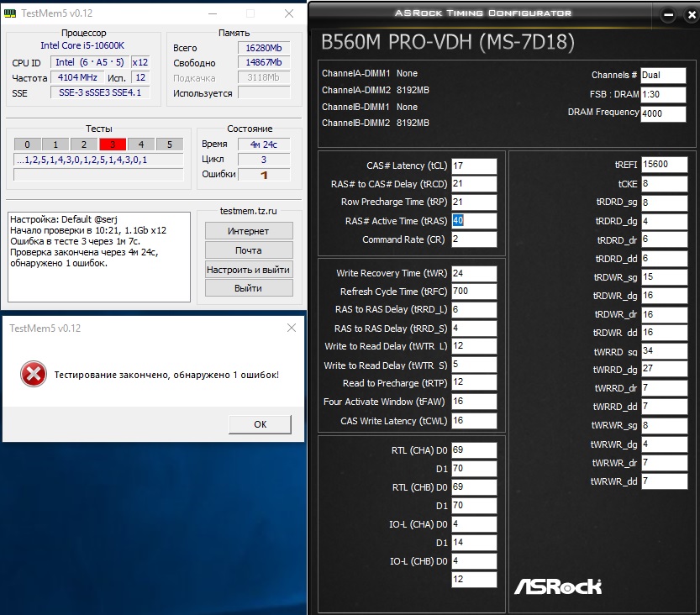Click Настроить и выйти button
This screenshot has height=615, width=700.
pos(249,270)
